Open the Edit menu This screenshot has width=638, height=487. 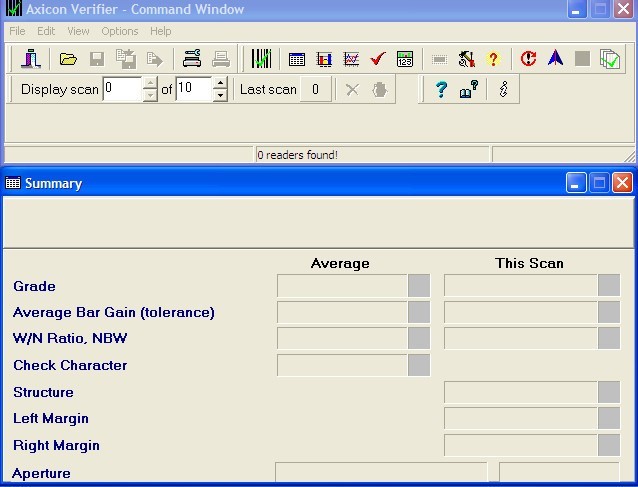tap(46, 31)
